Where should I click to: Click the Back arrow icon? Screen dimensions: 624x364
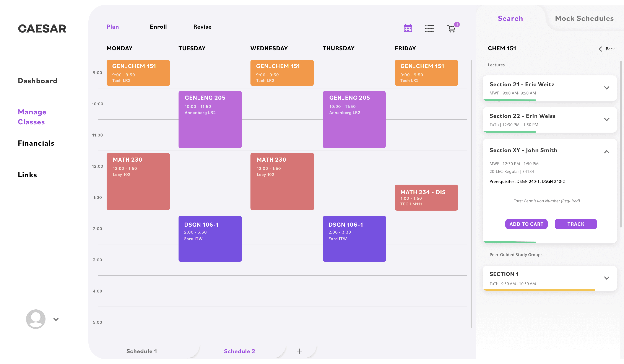pyautogui.click(x=600, y=49)
